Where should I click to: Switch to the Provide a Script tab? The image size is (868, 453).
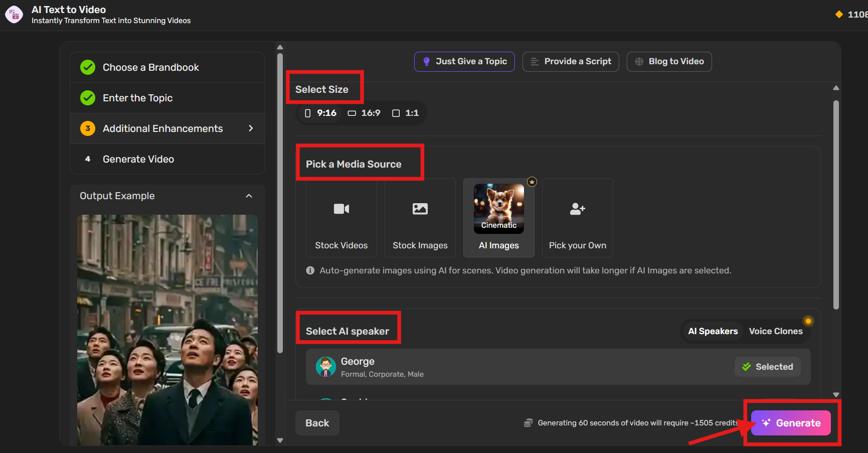571,62
